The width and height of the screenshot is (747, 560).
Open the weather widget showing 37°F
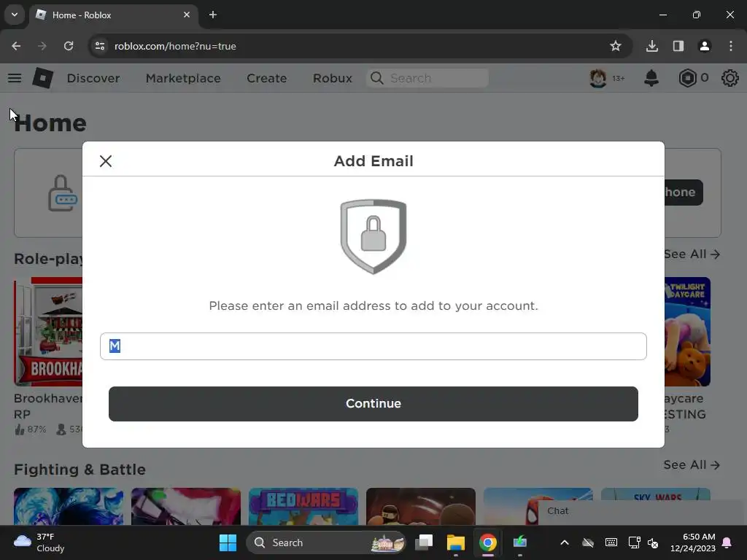[39, 542]
